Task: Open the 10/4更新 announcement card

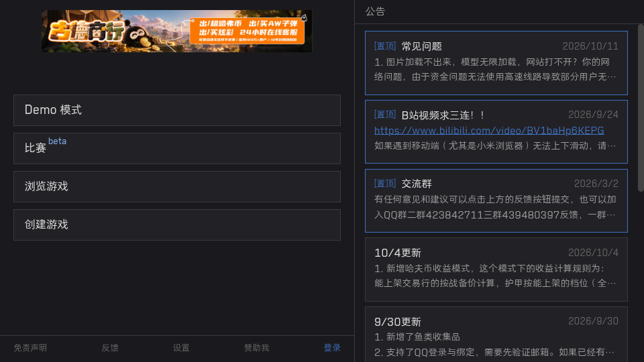Action: click(x=496, y=269)
